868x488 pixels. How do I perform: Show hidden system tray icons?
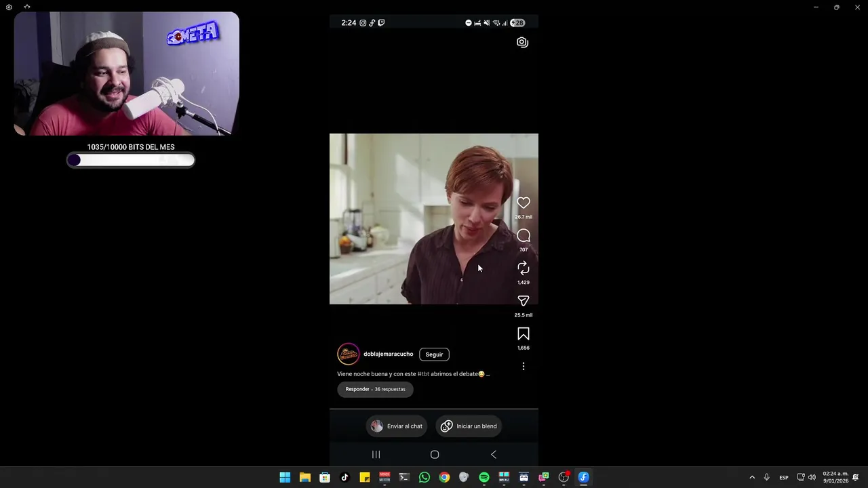pos(751,477)
